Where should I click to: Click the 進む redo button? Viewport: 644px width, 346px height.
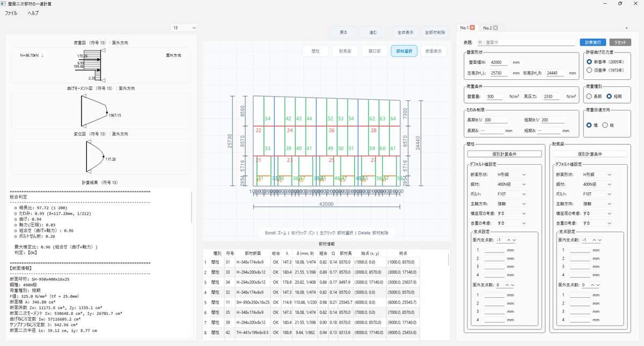(373, 32)
